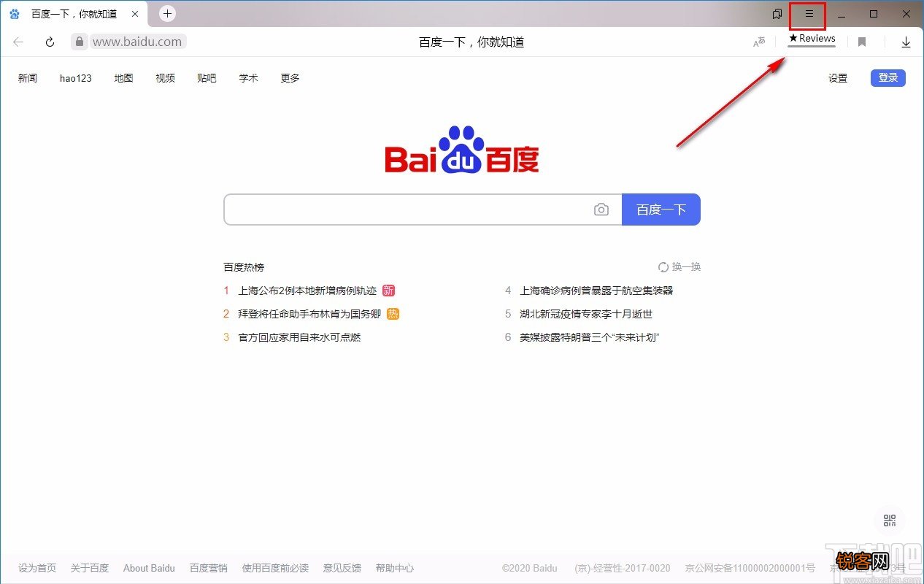Open a new tab with plus button
Screen dimensions: 924x584
[x=167, y=13]
